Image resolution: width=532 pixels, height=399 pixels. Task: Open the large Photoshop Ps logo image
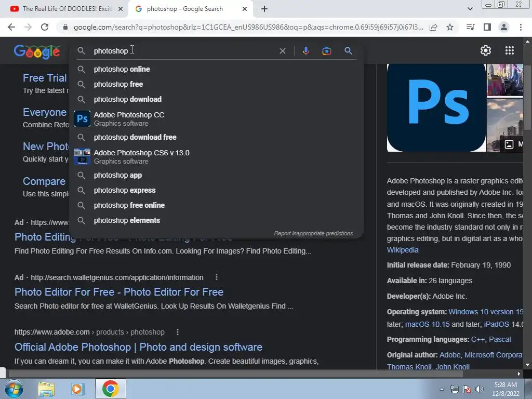coord(436,108)
